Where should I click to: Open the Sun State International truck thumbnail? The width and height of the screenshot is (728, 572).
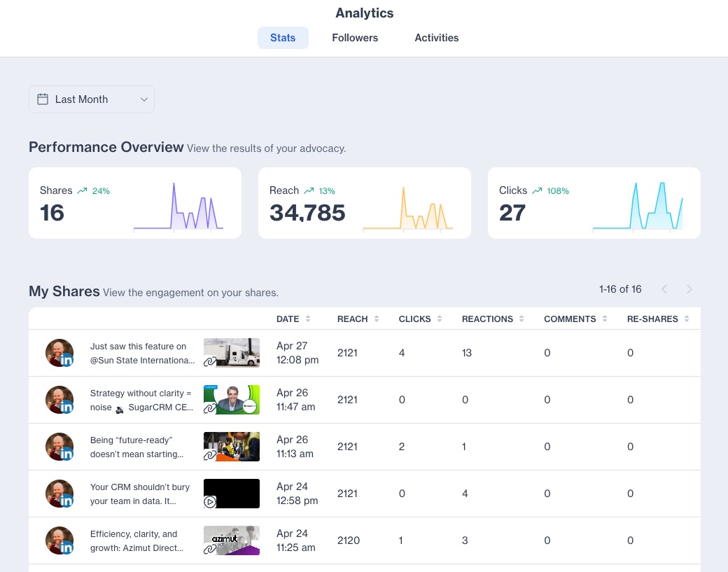(x=232, y=353)
